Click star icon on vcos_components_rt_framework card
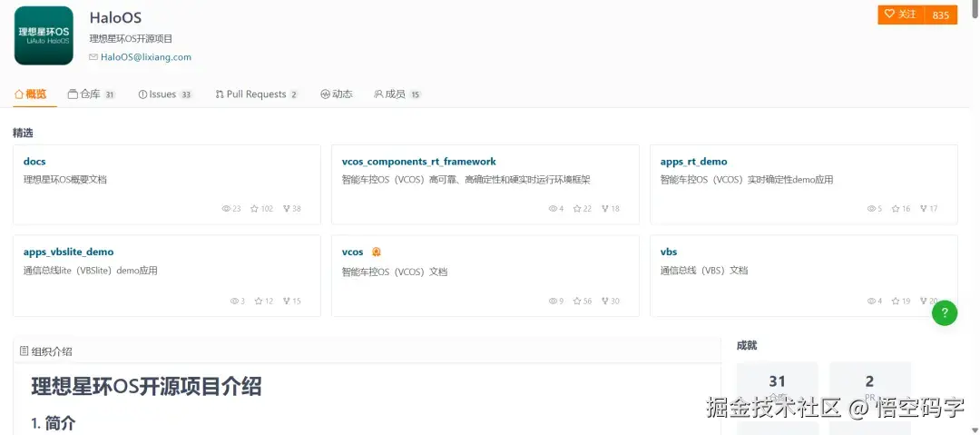 (577, 209)
